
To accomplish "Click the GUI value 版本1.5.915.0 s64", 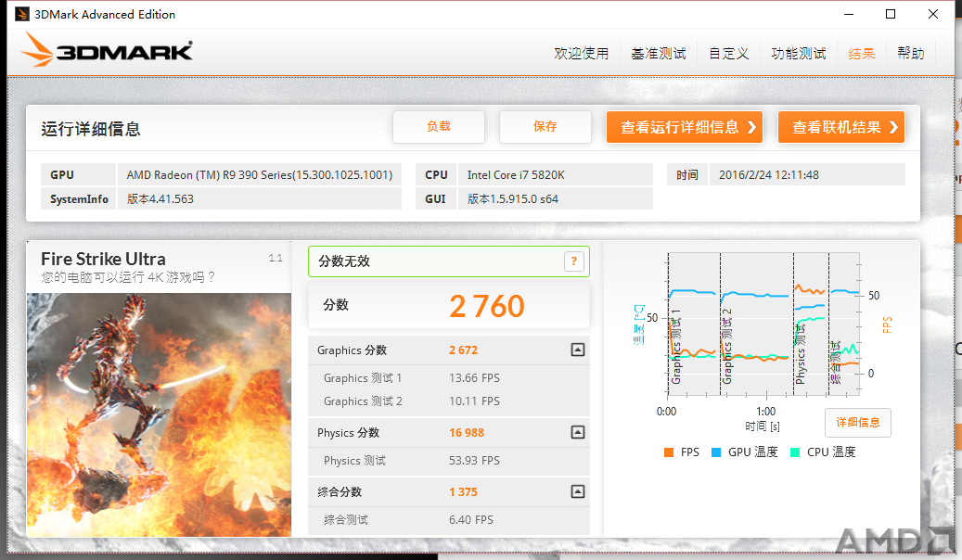I will [513, 198].
